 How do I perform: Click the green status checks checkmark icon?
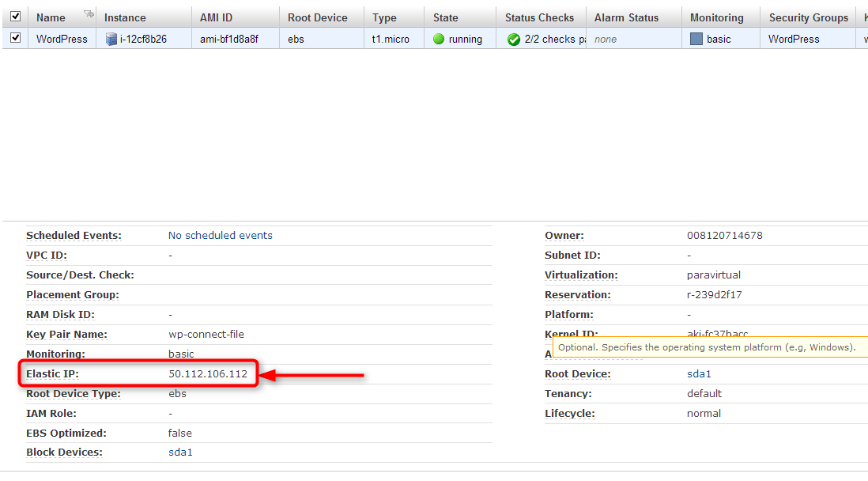coord(514,39)
